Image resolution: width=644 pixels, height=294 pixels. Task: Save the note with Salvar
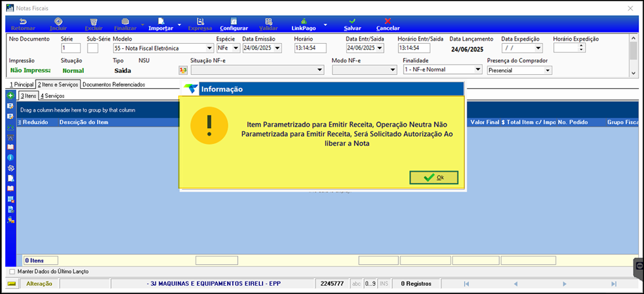[x=352, y=25]
